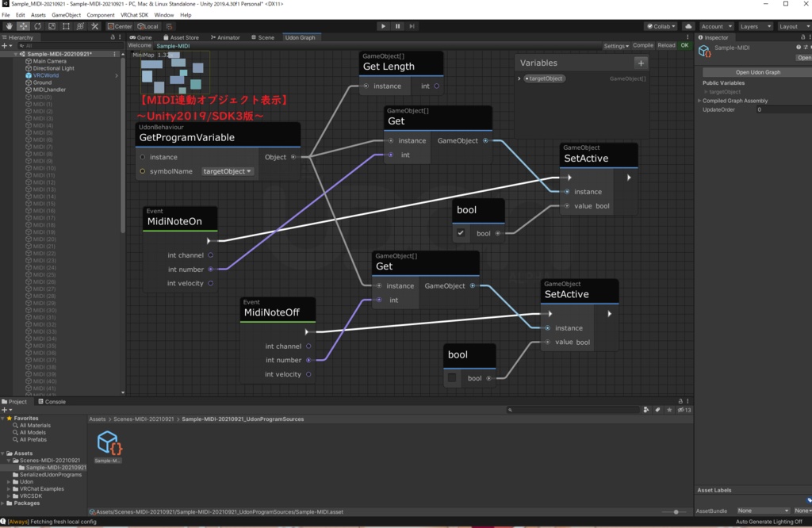The image size is (812, 528).
Task: Open the Collab dropdown
Action: [x=661, y=26]
